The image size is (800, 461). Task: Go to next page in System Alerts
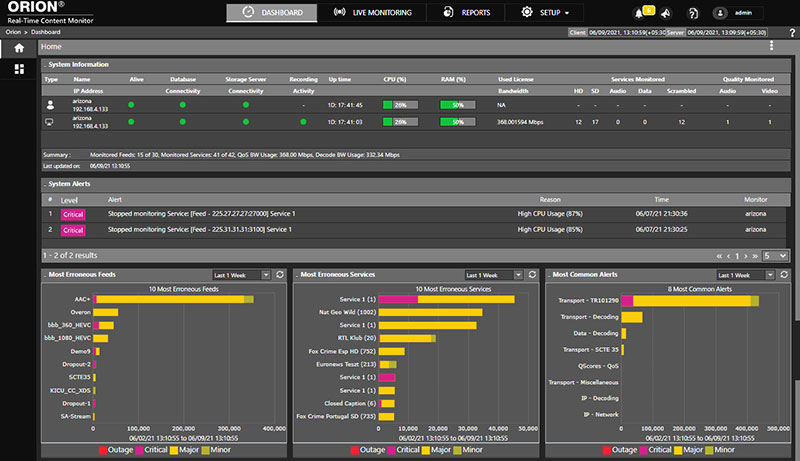click(x=744, y=256)
